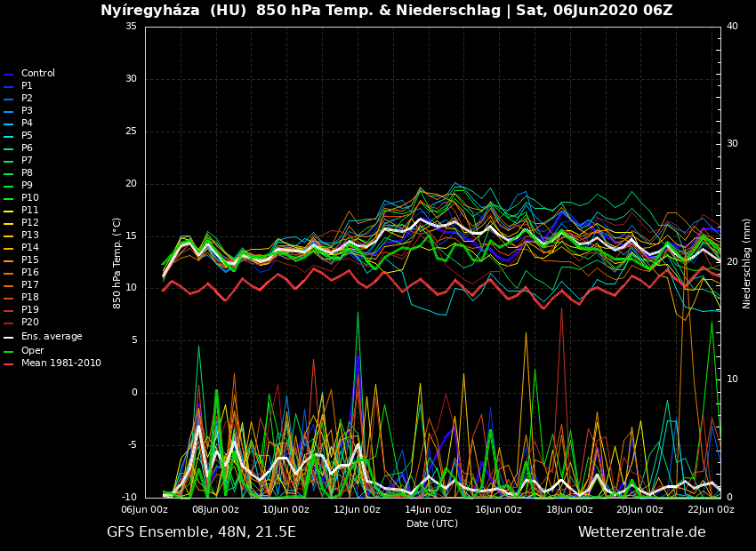Click the 22Jun 00z date tick
756x551 pixels.
(x=711, y=510)
